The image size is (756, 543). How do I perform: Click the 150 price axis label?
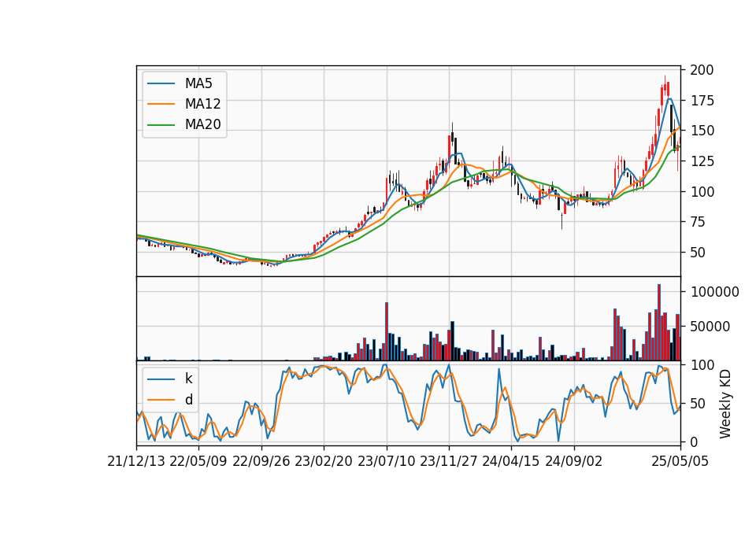pyautogui.click(x=702, y=131)
